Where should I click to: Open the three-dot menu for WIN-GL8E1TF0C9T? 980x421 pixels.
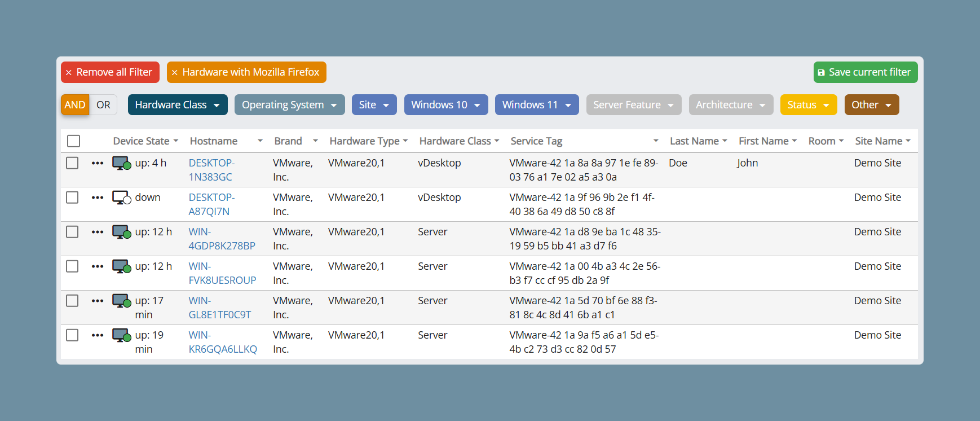coord(98,301)
